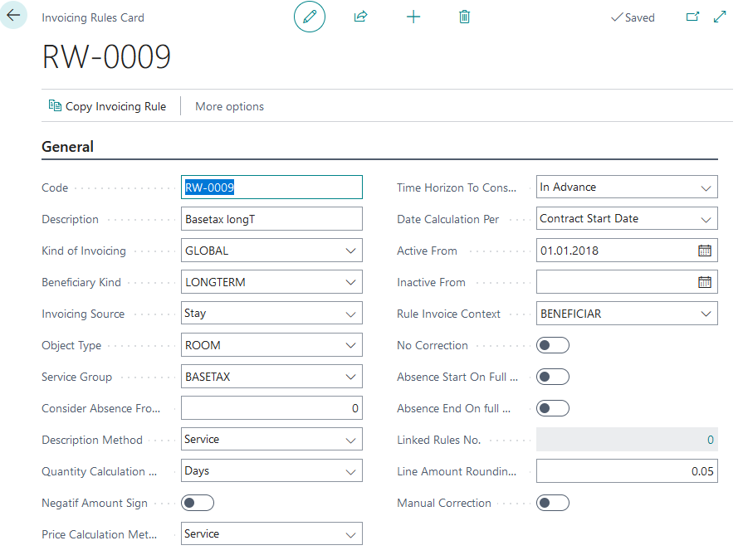Click the Rule Invoice Context label

click(448, 314)
